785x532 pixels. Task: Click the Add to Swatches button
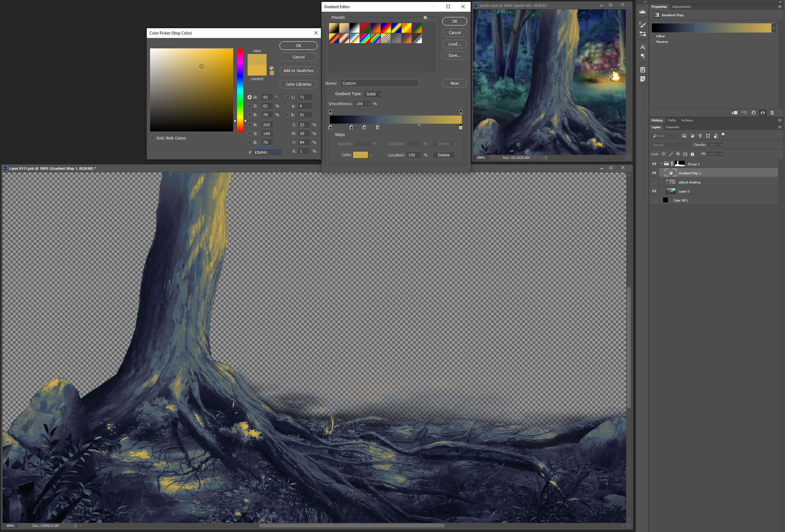pos(298,71)
